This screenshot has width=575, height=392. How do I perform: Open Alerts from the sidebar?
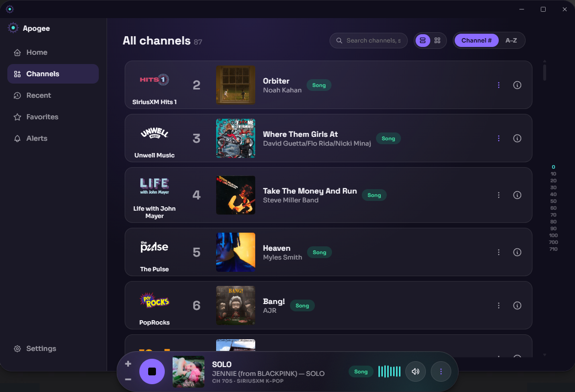(53, 138)
